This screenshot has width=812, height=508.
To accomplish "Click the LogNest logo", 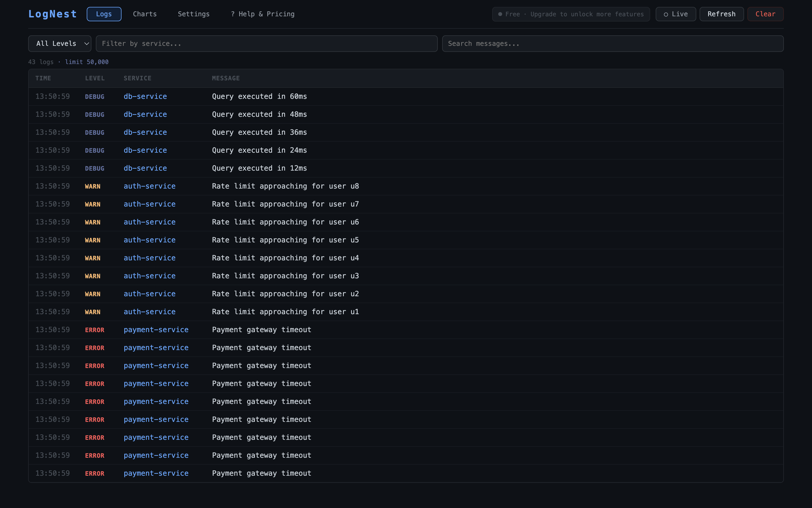I will point(52,14).
